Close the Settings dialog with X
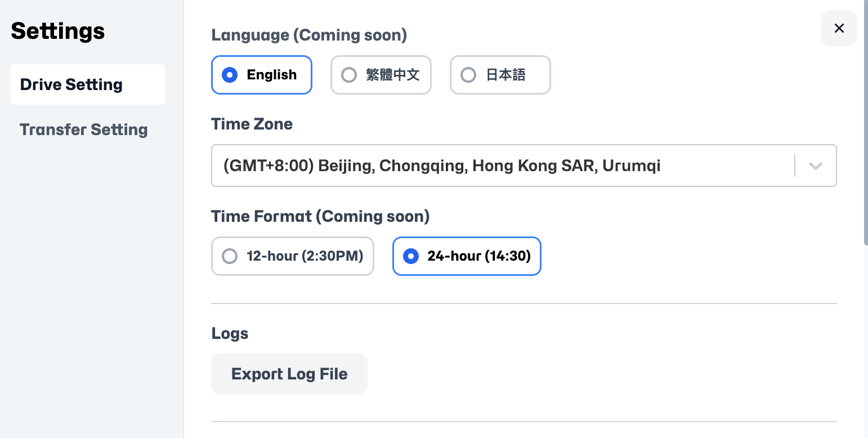 [839, 28]
